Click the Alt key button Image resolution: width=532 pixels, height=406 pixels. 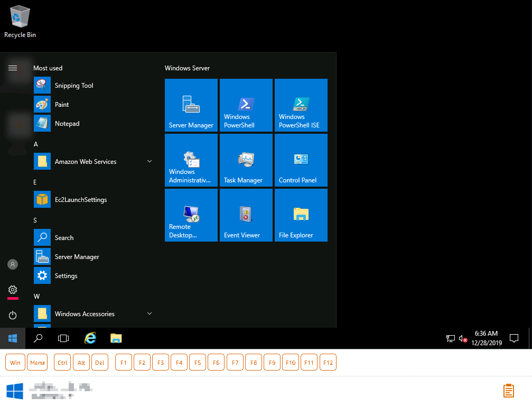[81, 363]
